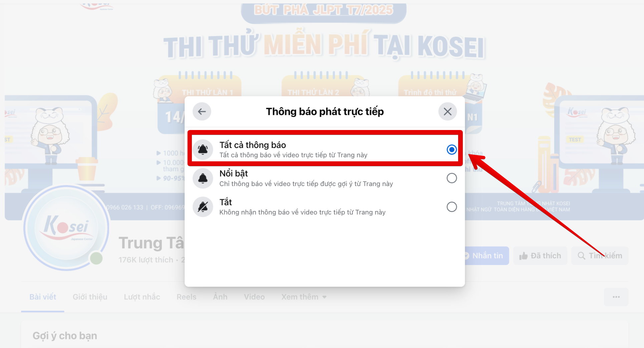Click the crossed-out bell icon for Tắt
Viewport: 644px width, 348px height.
point(203,207)
